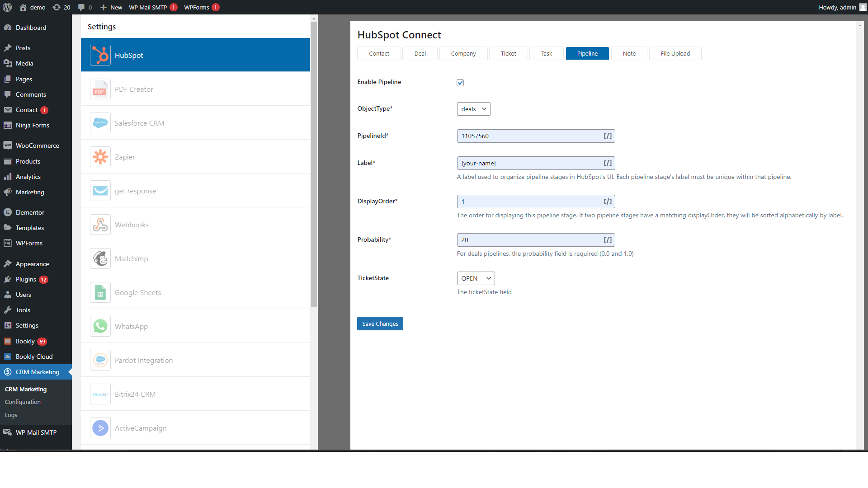Image resolution: width=868 pixels, height=488 pixels.
Task: Uncheck the Enable Pipeline checkbox
Action: [460, 83]
